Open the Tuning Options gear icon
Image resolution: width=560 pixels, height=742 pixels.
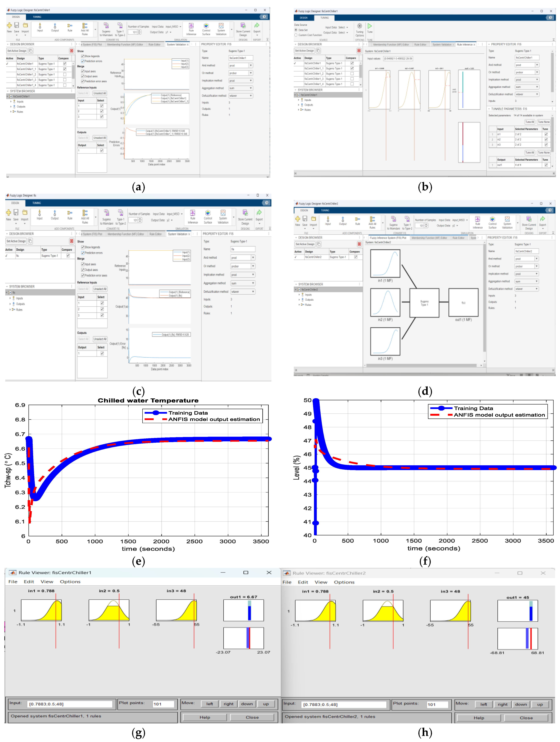tap(359, 26)
